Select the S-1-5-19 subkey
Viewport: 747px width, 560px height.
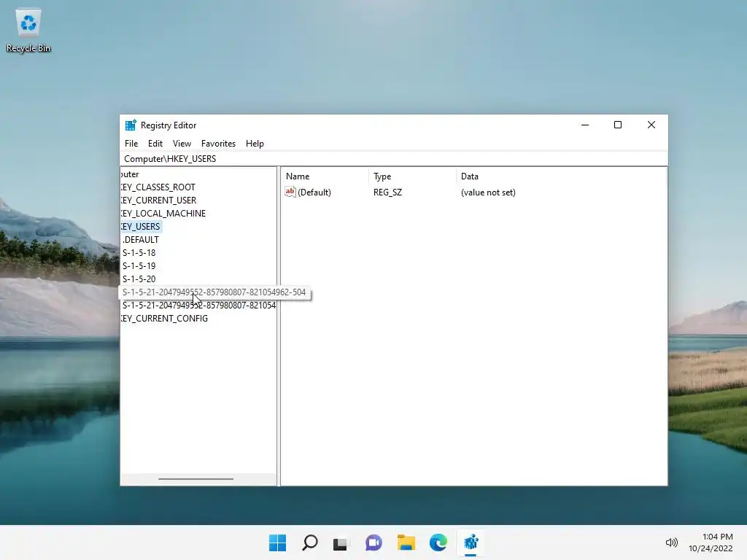point(139,265)
